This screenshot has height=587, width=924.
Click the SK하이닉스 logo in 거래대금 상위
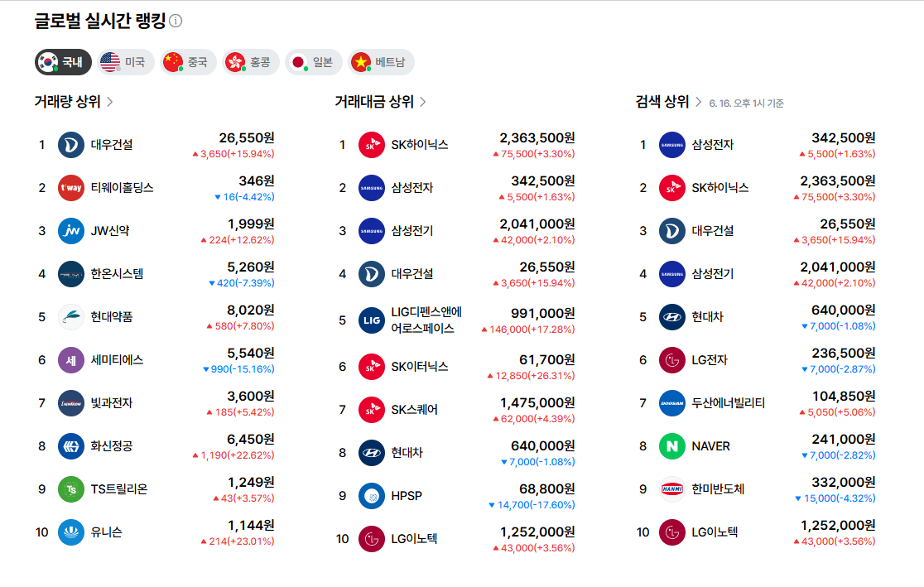coord(372,145)
